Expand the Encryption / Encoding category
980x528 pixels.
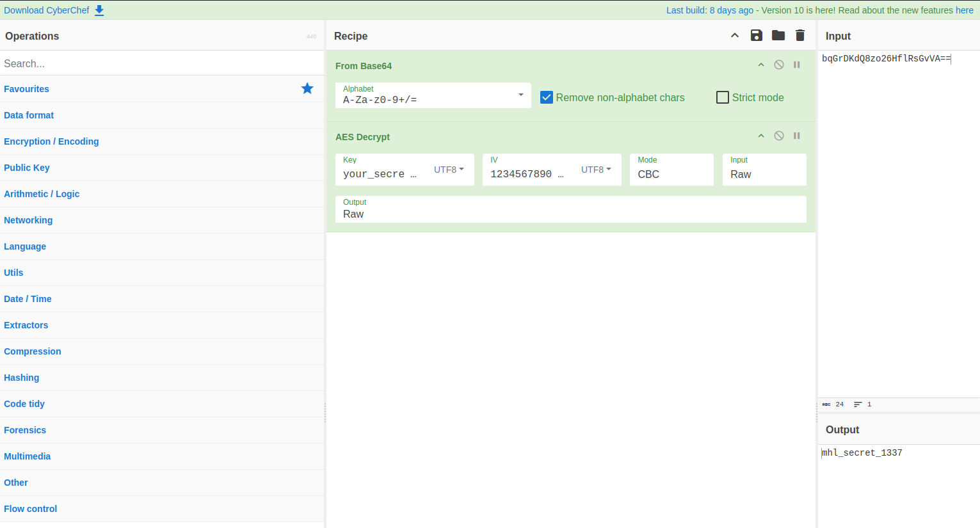click(x=162, y=141)
